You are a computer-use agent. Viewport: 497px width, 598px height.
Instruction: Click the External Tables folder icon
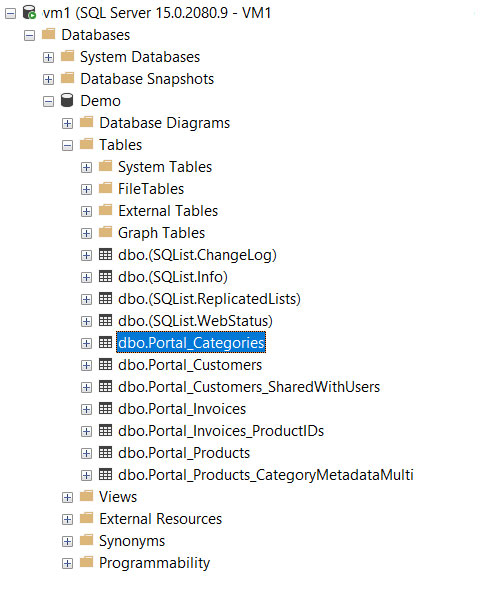106,210
